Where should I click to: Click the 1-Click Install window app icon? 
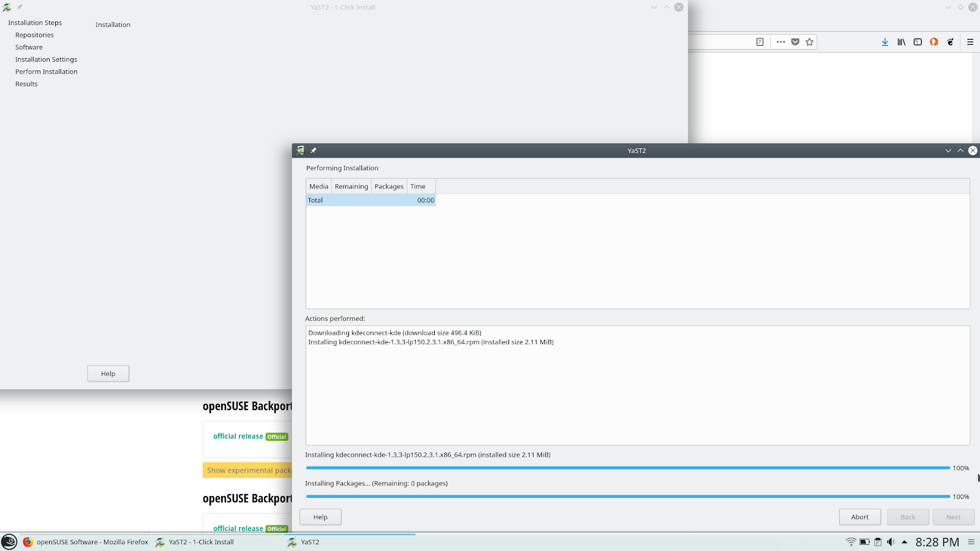click(7, 7)
